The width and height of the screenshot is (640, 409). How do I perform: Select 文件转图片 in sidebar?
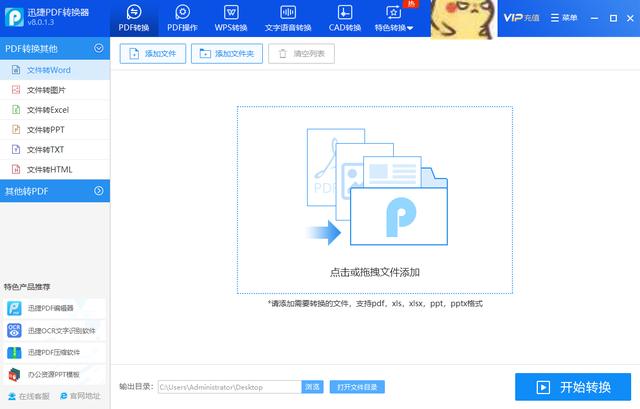[x=55, y=90]
